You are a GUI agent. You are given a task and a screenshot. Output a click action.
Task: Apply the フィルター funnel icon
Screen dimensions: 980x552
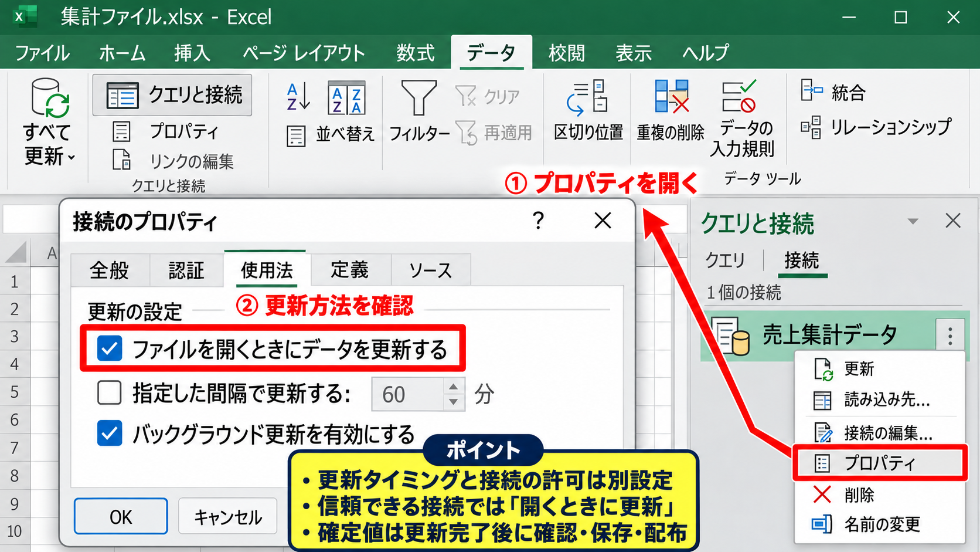[418, 98]
